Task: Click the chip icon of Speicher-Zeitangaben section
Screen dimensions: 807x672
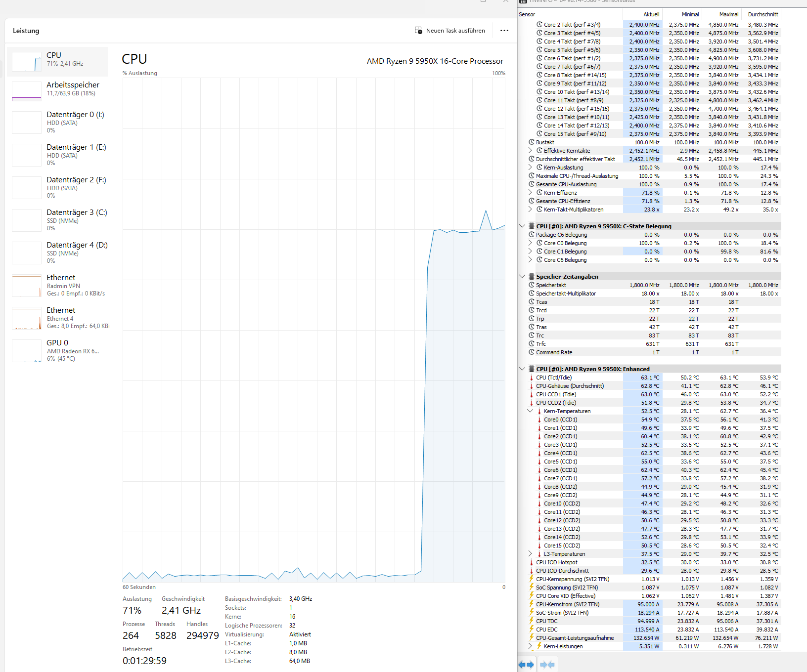Action: click(x=532, y=277)
